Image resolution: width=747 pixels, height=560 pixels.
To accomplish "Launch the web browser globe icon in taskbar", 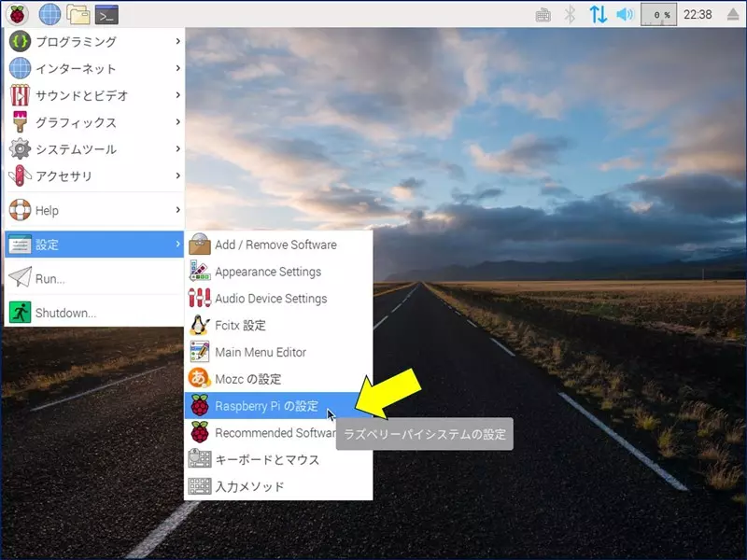I will [x=49, y=14].
